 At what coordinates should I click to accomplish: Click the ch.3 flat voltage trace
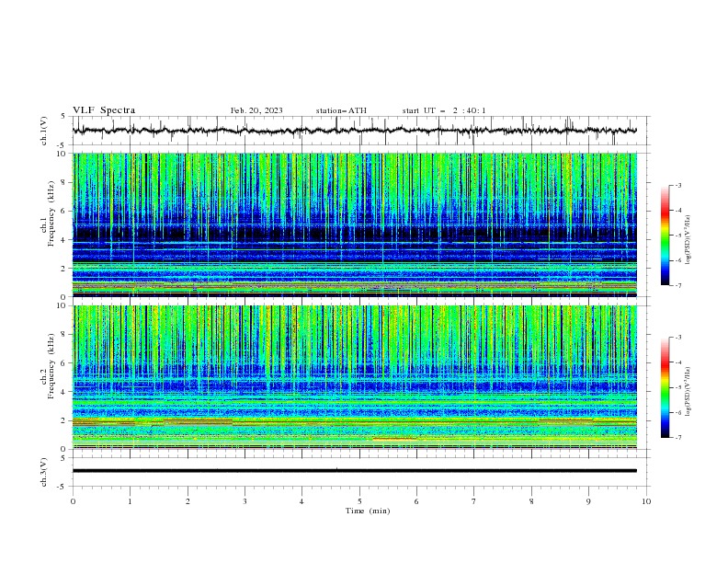pyautogui.click(x=354, y=471)
